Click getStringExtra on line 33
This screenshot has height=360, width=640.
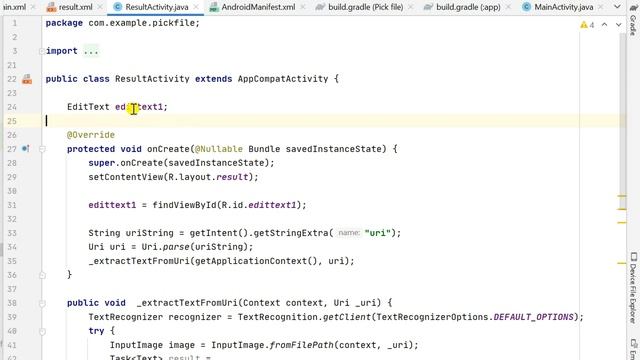pyautogui.click(x=291, y=233)
